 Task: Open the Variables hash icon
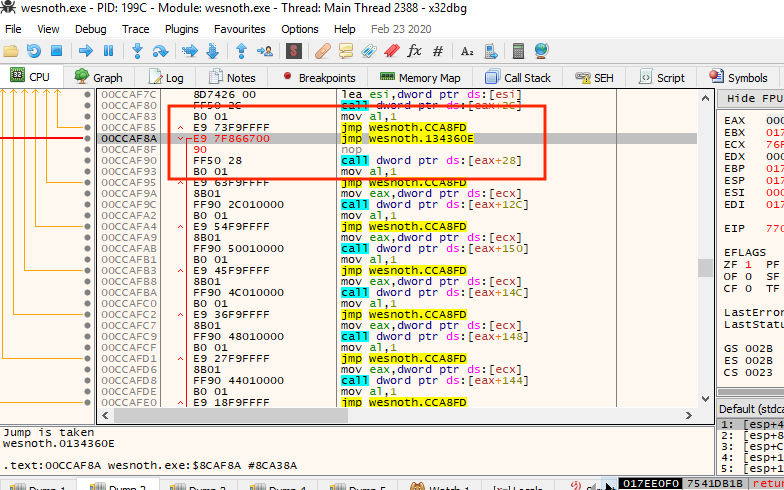[438, 50]
